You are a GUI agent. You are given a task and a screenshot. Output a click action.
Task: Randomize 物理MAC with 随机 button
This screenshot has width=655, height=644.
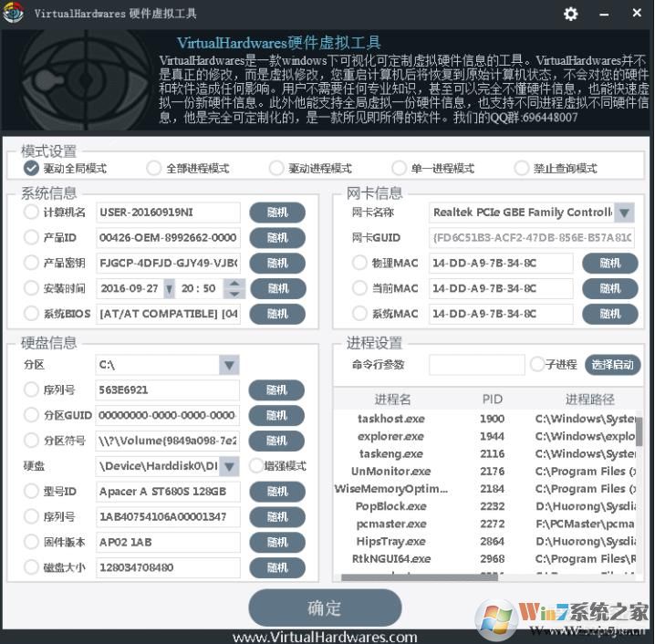click(x=610, y=263)
